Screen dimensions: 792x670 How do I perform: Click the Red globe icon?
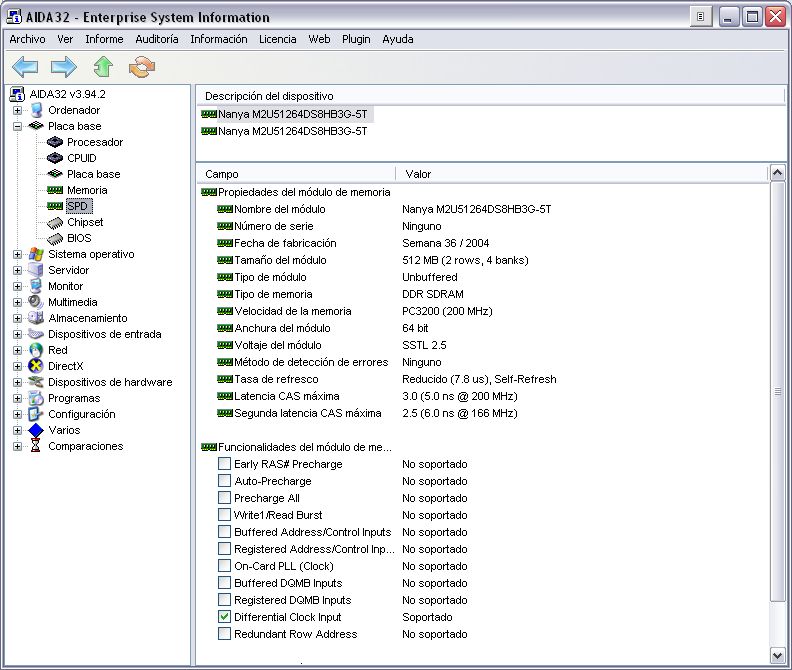click(36, 350)
